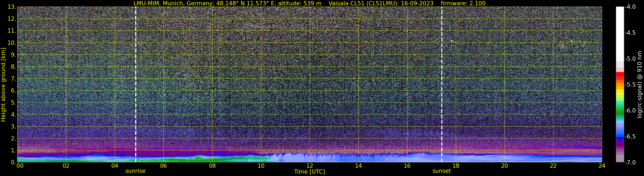Click the "-4.5" colorbar tick label
644x176 pixels.
(630, 33)
